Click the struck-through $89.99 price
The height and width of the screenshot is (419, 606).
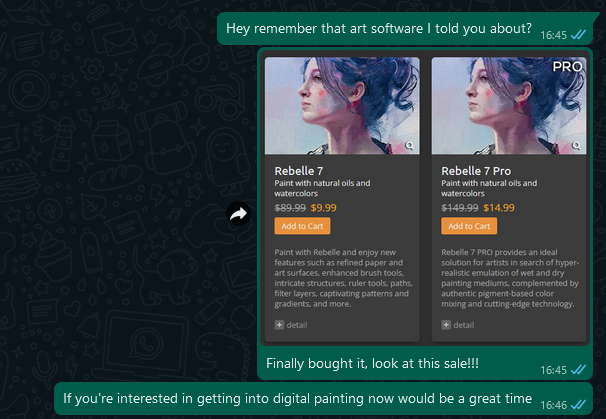coord(290,208)
